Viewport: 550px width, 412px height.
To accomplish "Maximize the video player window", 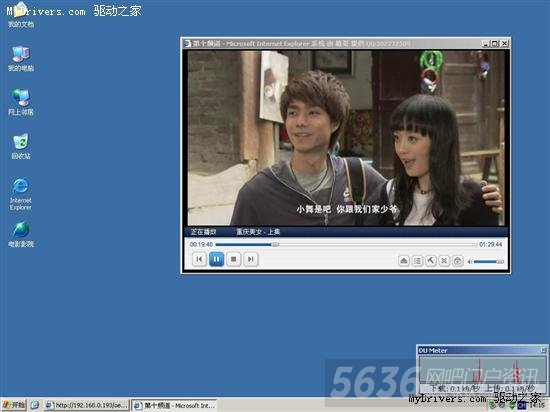I will (495, 43).
